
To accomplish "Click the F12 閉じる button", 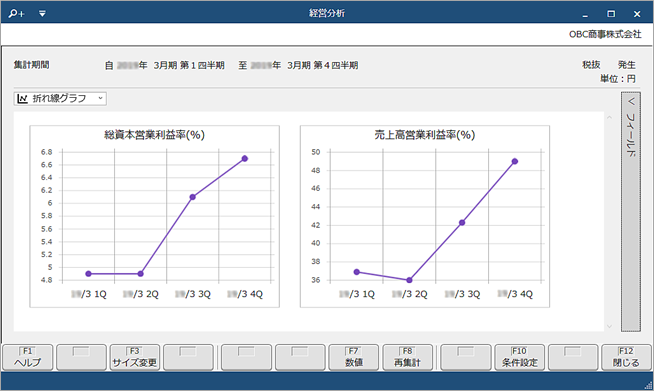I will click(626, 357).
